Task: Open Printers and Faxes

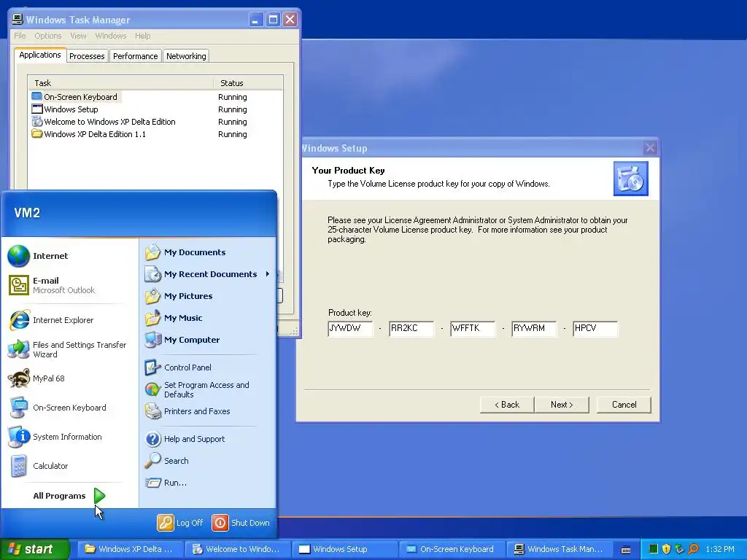Action: pyautogui.click(x=187, y=411)
